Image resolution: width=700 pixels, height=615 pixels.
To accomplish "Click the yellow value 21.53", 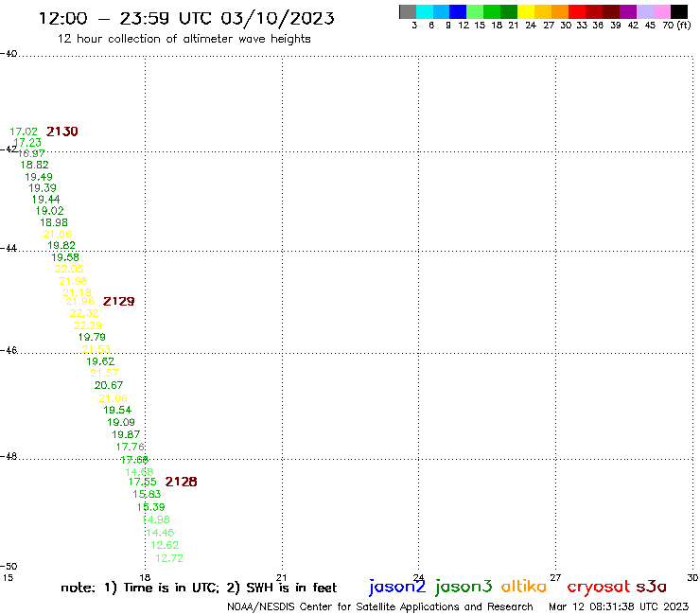I will click(96, 349).
